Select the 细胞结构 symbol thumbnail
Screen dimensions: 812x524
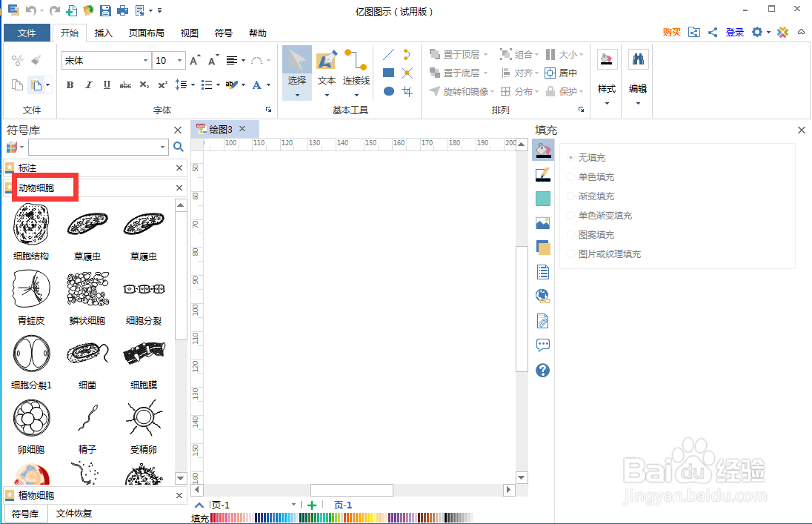coord(30,225)
